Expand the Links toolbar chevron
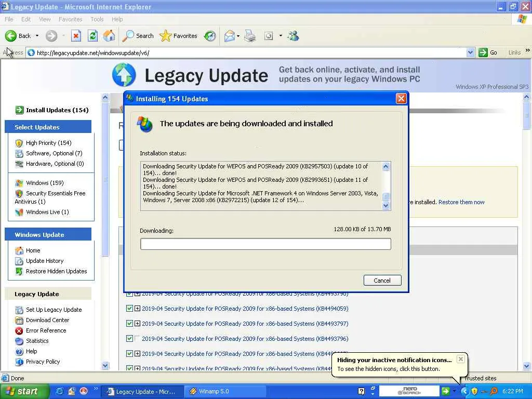Screen dimensions: 532x399 (528, 50)
